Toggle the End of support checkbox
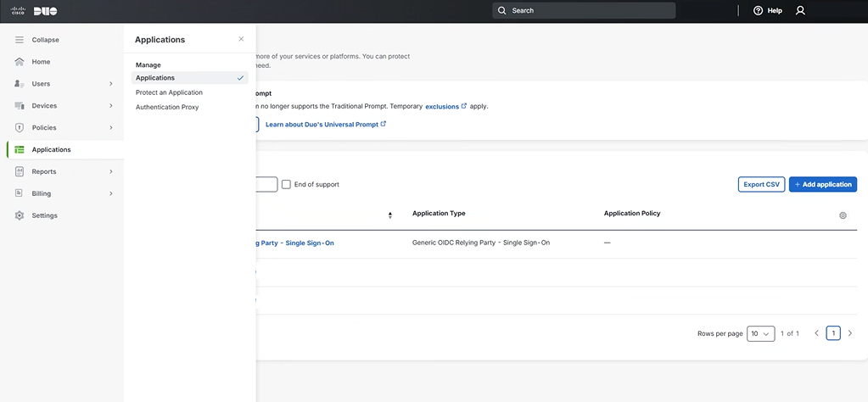The height and width of the screenshot is (402, 868). tap(286, 185)
